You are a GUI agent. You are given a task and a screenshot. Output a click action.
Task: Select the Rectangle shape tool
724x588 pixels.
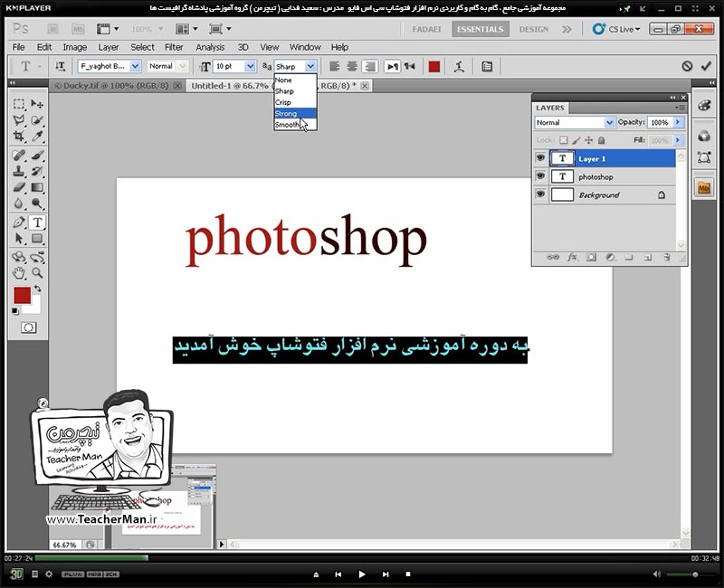tap(37, 239)
